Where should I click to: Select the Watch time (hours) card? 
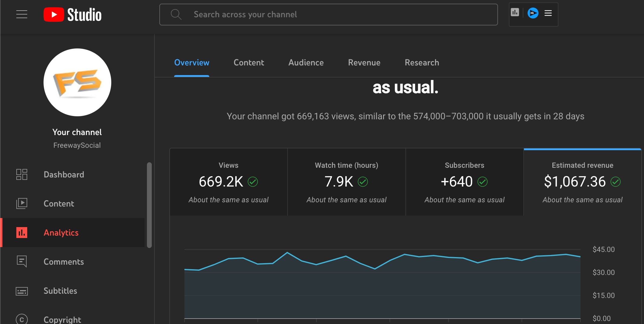click(x=346, y=182)
